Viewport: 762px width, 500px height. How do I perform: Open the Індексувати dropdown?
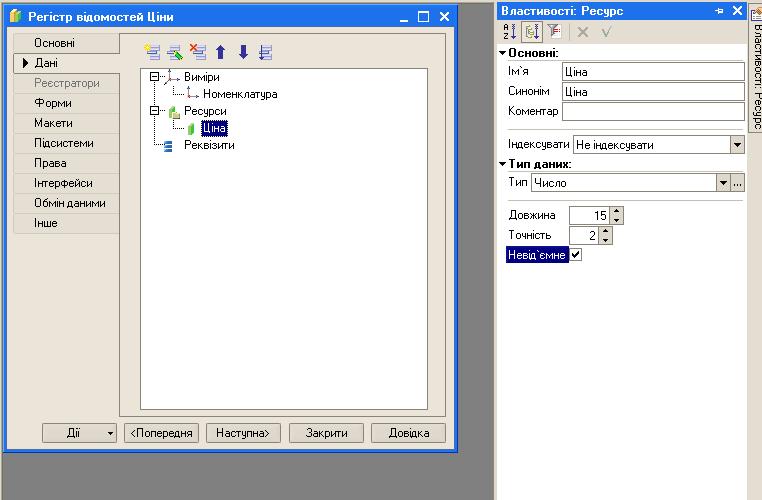click(737, 145)
